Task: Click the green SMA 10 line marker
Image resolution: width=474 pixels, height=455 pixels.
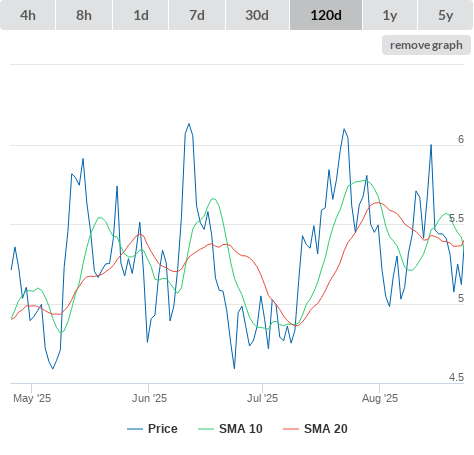Action: (206, 429)
